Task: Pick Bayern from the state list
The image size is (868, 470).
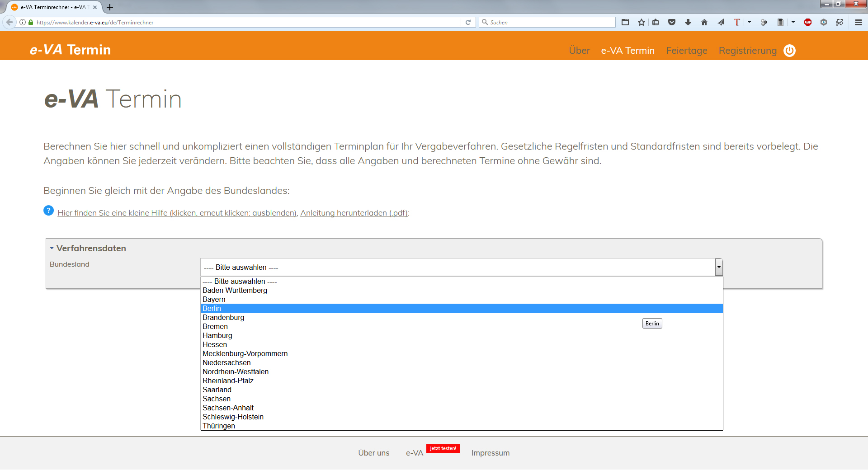Action: point(214,299)
